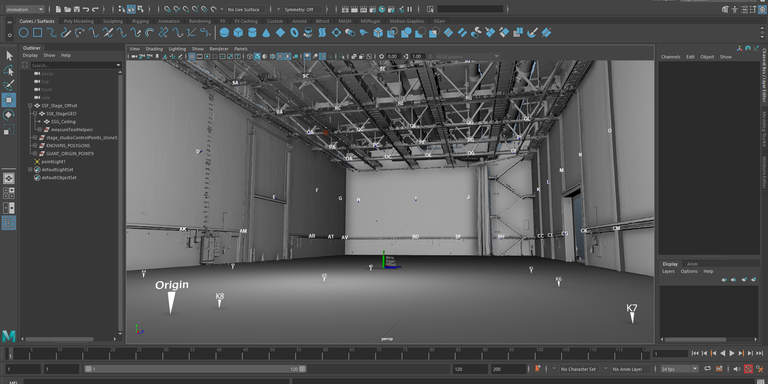768x384 pixels.
Task: Click the Open Scene folder icon
Action: [x=68, y=9]
